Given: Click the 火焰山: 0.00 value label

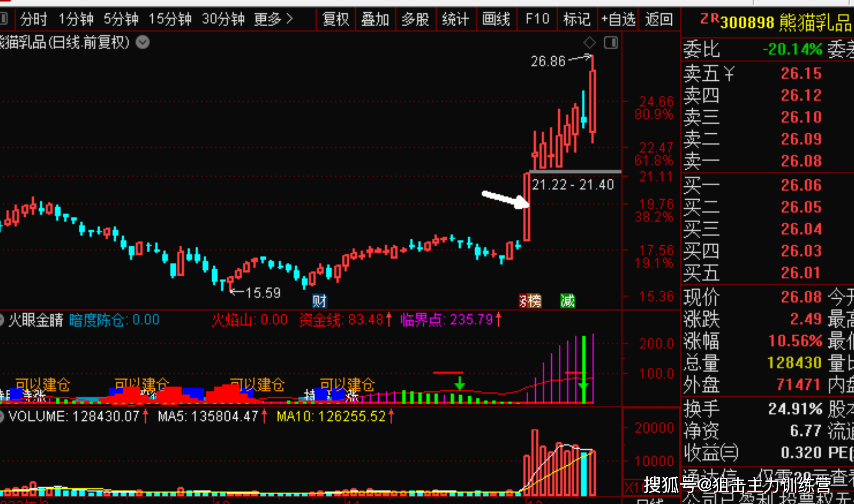Looking at the screenshot, I should (x=250, y=320).
